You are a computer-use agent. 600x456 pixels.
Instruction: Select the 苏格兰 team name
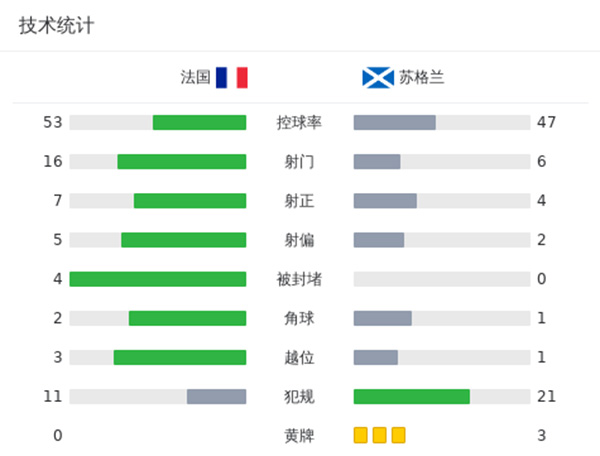(x=421, y=78)
